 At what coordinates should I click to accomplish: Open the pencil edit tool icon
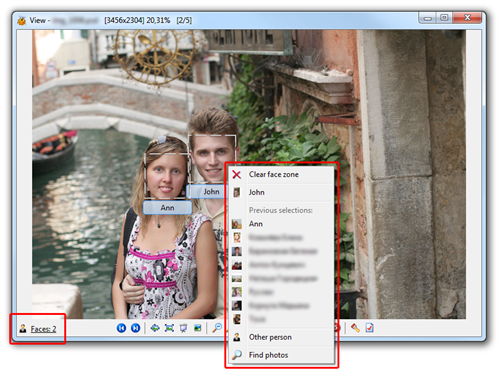coord(355,328)
